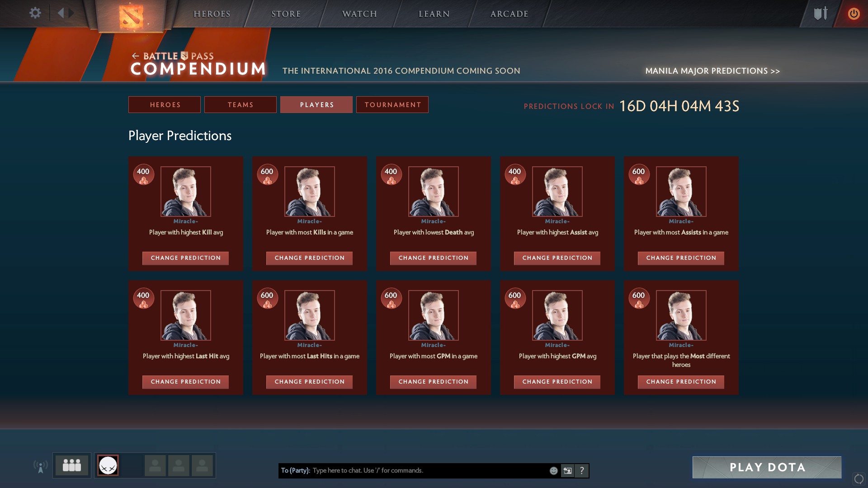The image size is (868, 488).
Task: Click the forward navigation arrow
Action: tap(71, 13)
